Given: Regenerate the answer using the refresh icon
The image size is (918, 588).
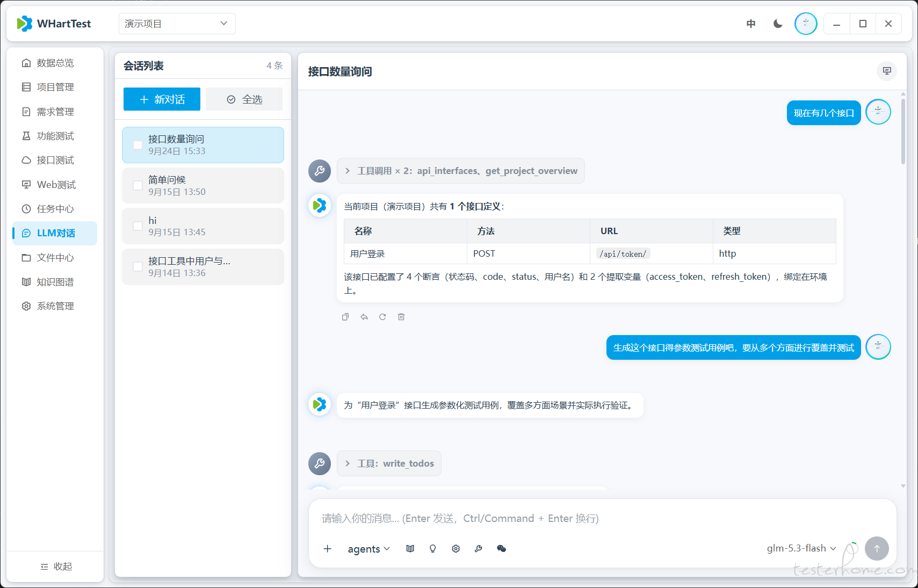Looking at the screenshot, I should (382, 317).
